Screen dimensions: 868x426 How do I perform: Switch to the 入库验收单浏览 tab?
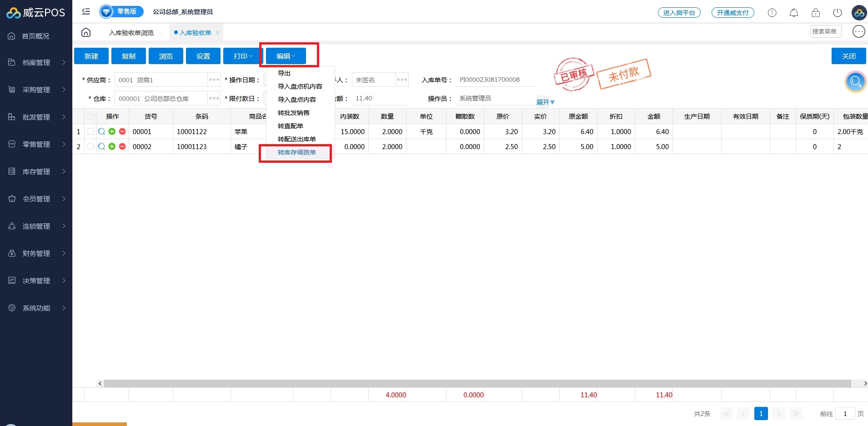click(131, 33)
